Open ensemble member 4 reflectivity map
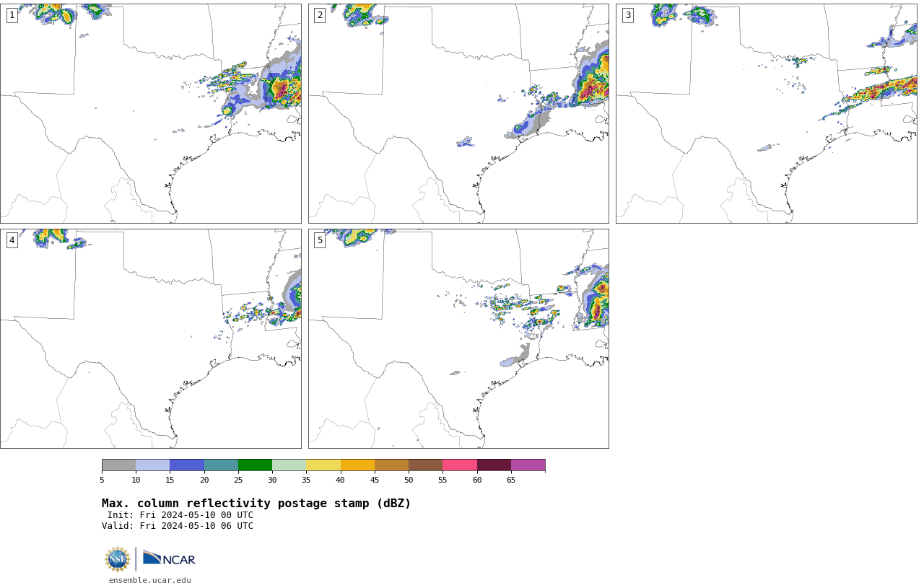924x588 pixels. pyautogui.click(x=150, y=338)
